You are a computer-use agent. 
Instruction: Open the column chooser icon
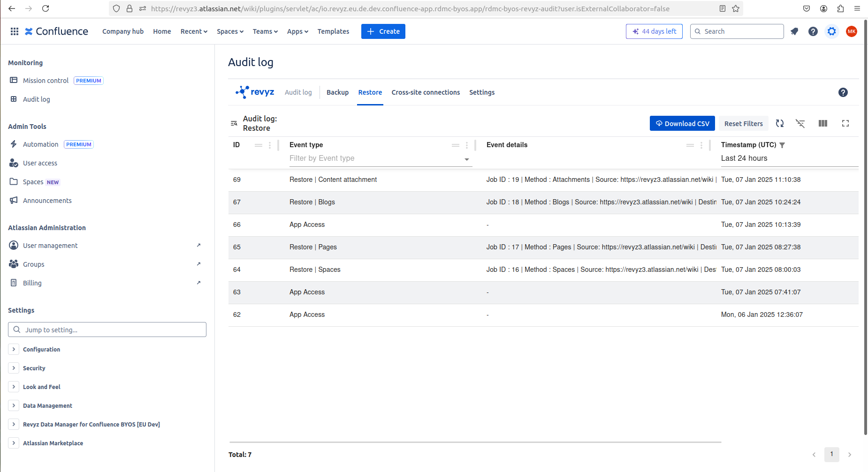[x=823, y=123]
